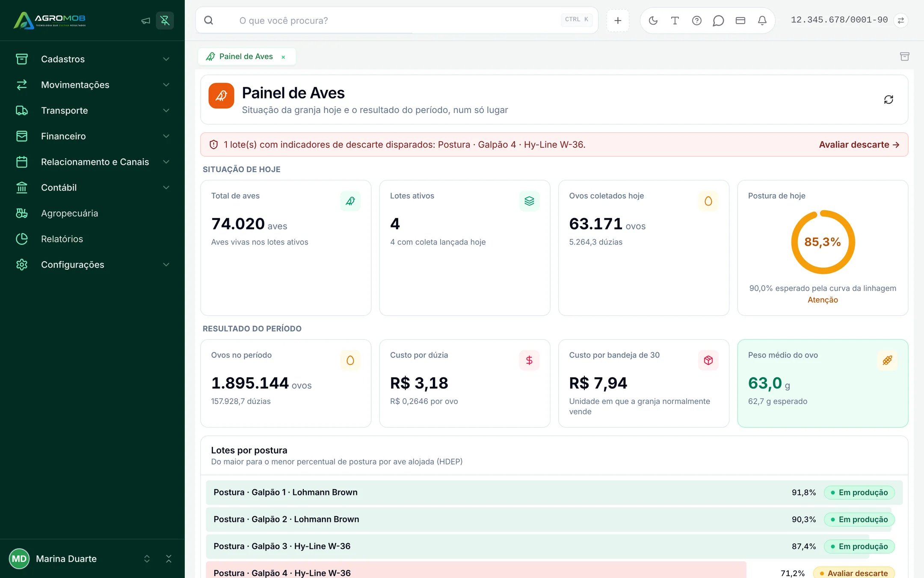
Task: Click the search field 'O que você procura?'
Action: tap(397, 21)
